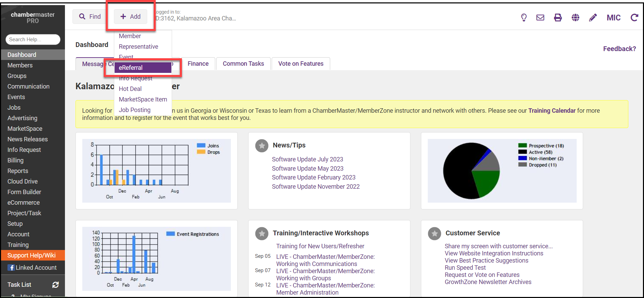Open the Training Calendar link
This screenshot has height=298, width=644.
pos(552,111)
